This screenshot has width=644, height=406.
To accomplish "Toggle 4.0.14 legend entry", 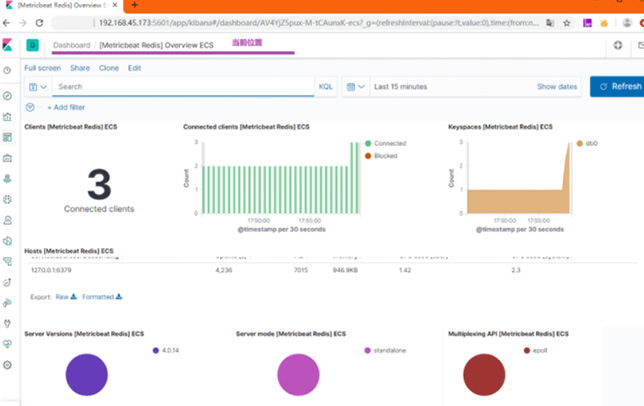I will point(166,350).
